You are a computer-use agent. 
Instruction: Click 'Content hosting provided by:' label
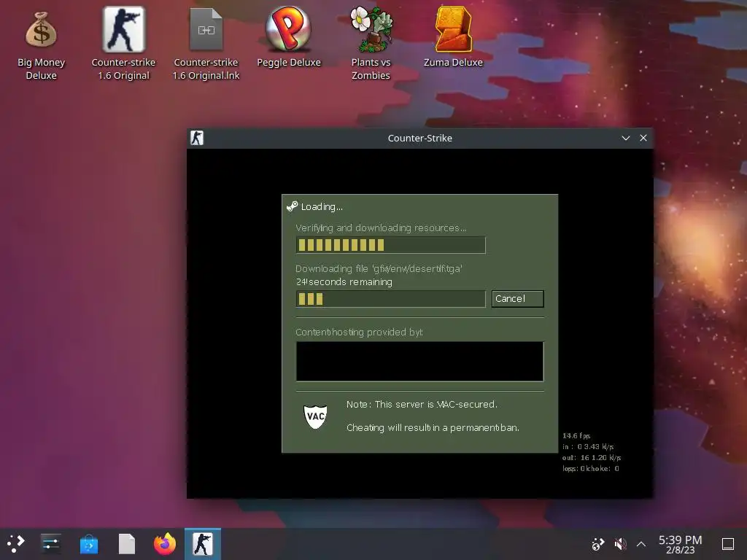pos(359,332)
